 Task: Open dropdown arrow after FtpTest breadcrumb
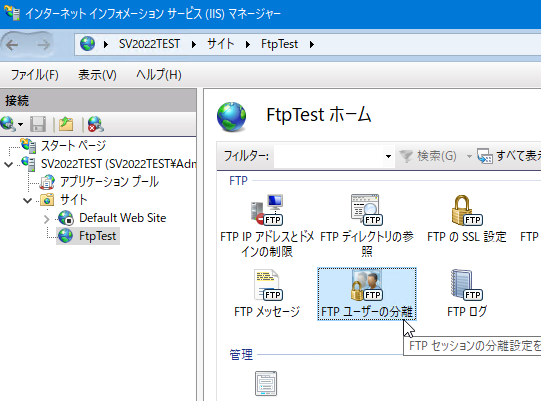click(312, 45)
